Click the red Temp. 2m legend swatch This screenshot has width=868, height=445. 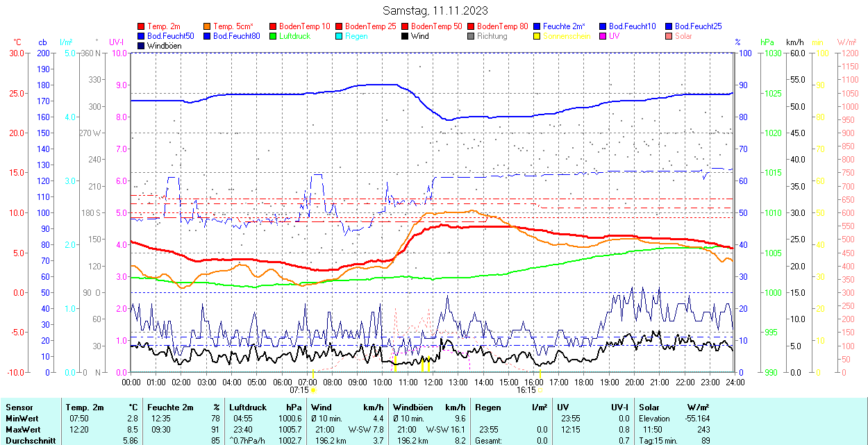tap(141, 26)
